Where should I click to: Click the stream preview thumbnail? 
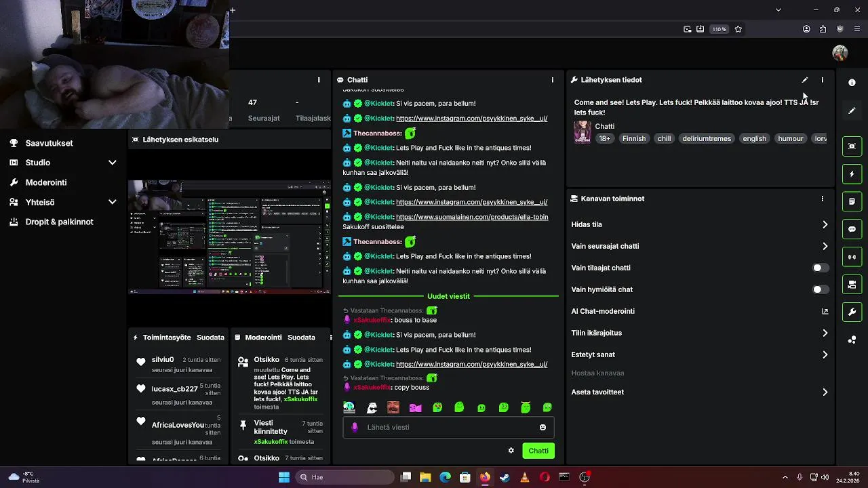tap(229, 237)
